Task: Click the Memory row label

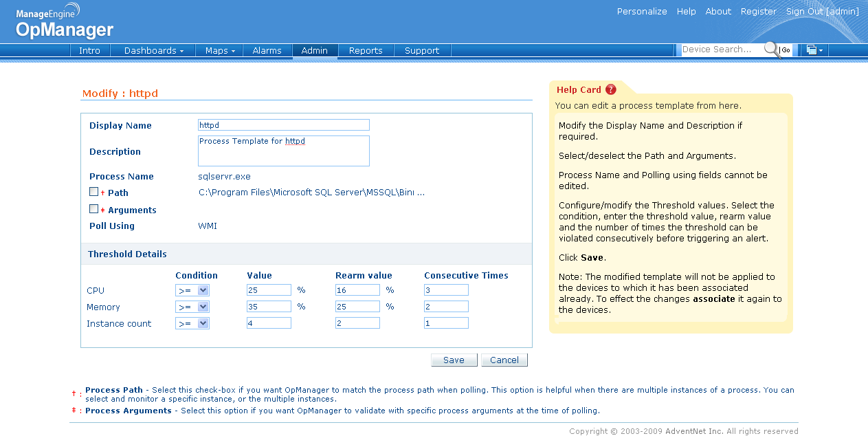Action: pos(103,307)
